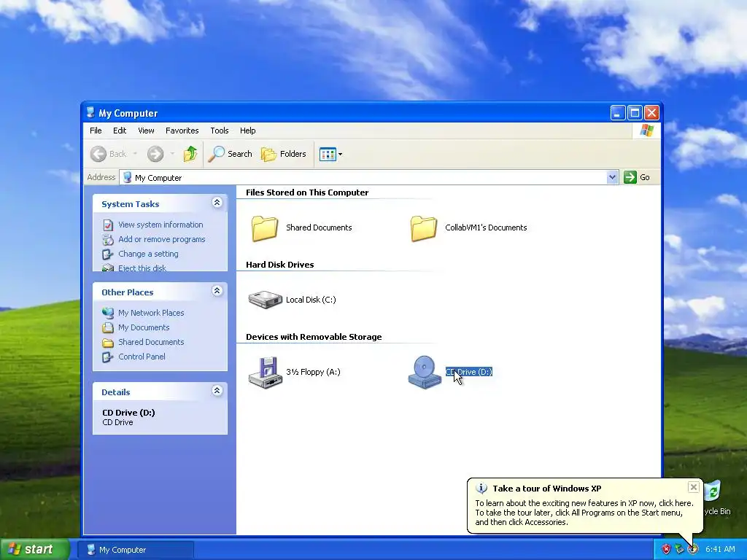Click the Shared Documents sidebar icon

click(x=108, y=343)
